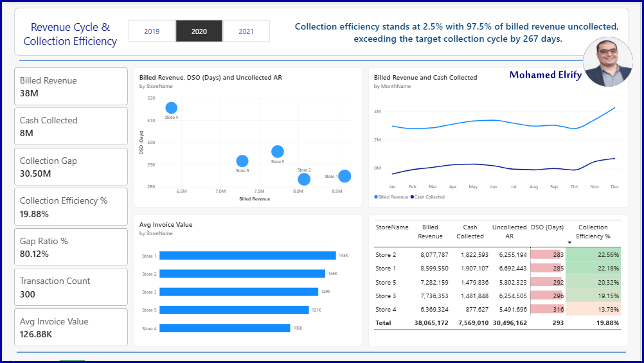Select the Store 3 row name cell
Image resolution: width=644 pixels, height=363 pixels.
386,296
